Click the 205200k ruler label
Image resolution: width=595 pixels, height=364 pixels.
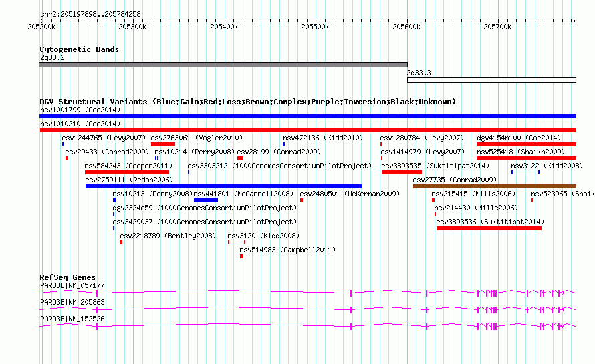(x=41, y=27)
